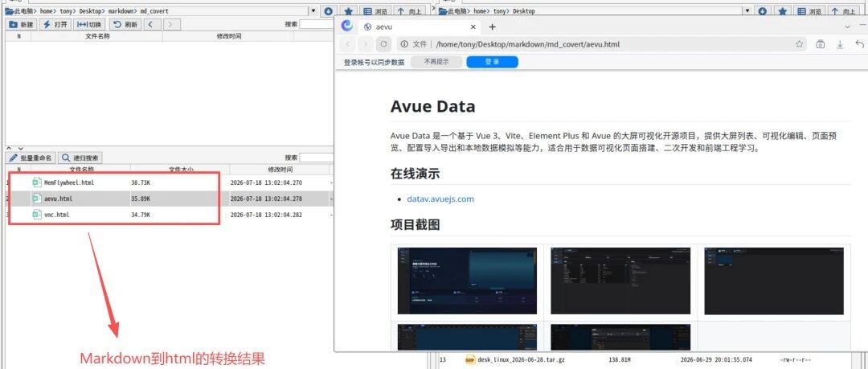Sort upper list by 修改时间 header

coord(228,36)
